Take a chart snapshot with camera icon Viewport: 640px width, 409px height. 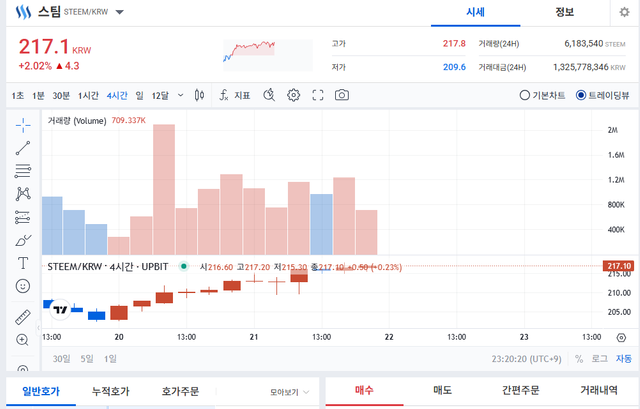342,95
